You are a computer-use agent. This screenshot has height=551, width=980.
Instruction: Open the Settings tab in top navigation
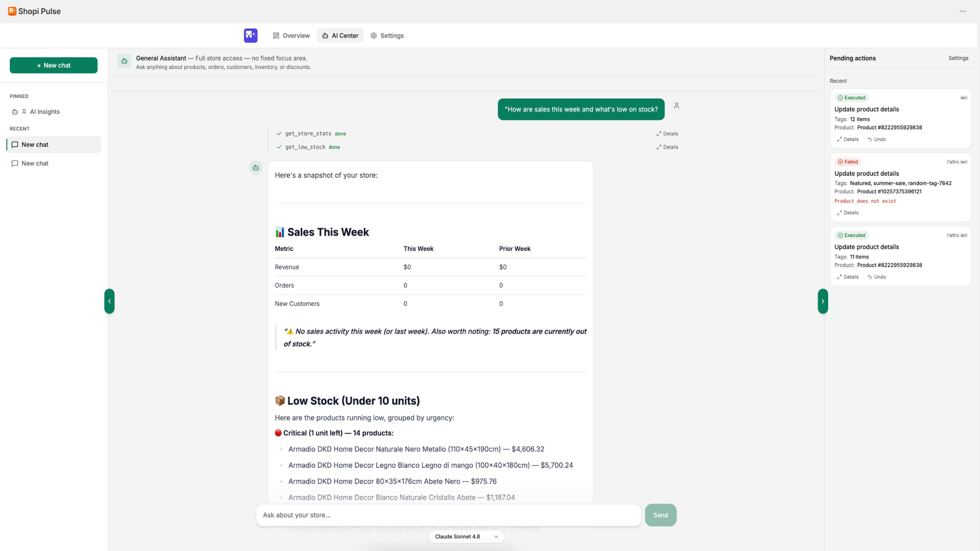[387, 36]
